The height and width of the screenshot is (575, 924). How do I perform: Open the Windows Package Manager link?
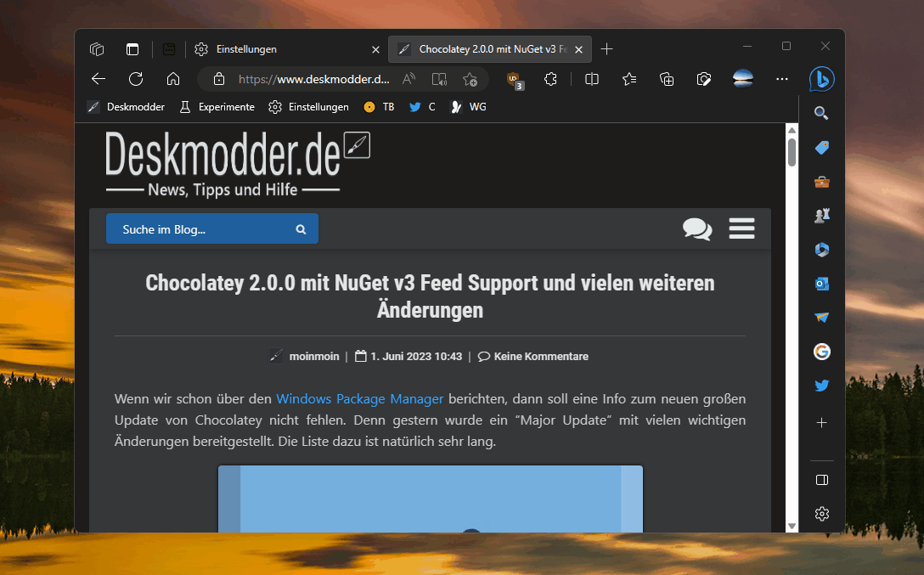click(359, 399)
